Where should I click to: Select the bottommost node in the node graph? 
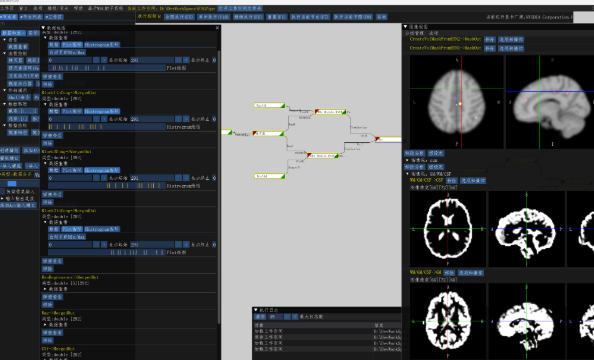(269, 176)
